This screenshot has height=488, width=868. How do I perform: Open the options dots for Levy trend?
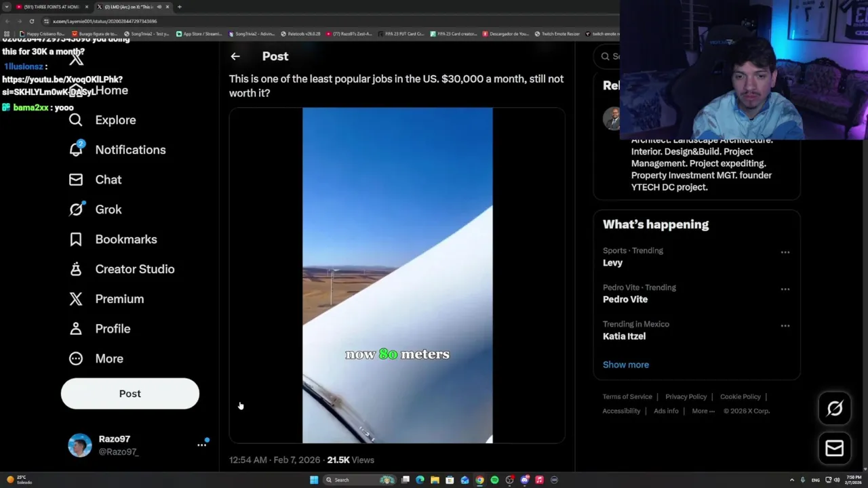(x=785, y=252)
